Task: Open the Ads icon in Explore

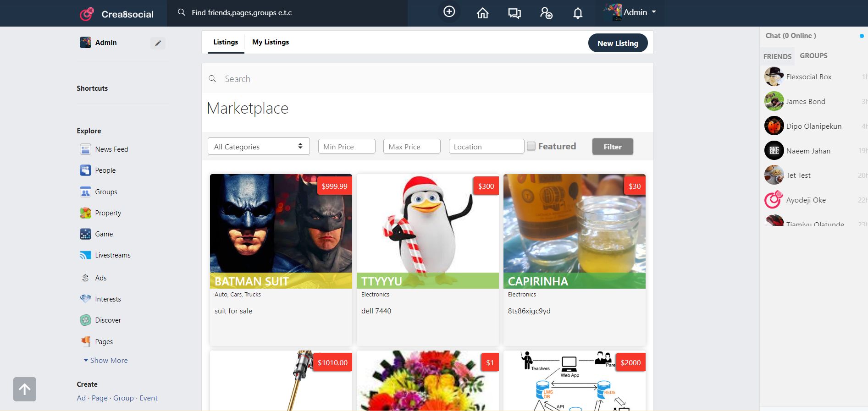Action: 85,278
